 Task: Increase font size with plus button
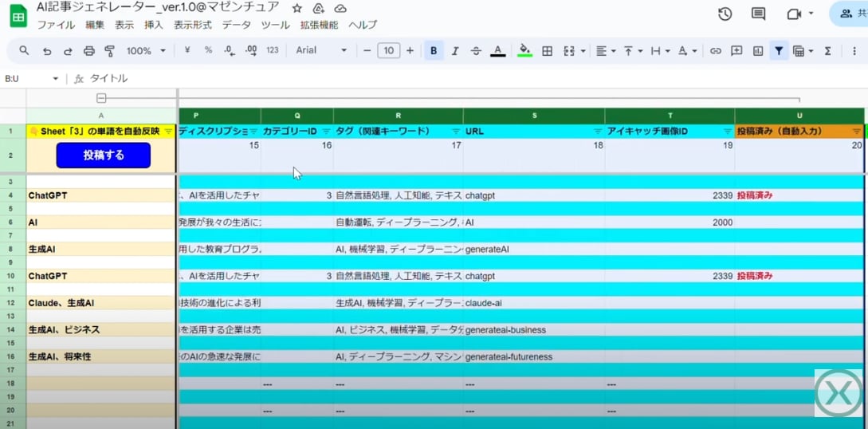click(410, 51)
